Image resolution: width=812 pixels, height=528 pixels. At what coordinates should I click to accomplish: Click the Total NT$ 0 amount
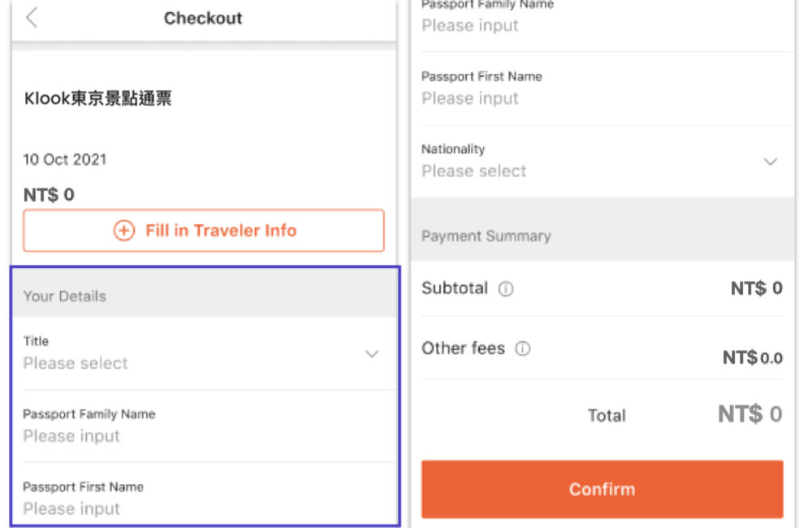749,414
